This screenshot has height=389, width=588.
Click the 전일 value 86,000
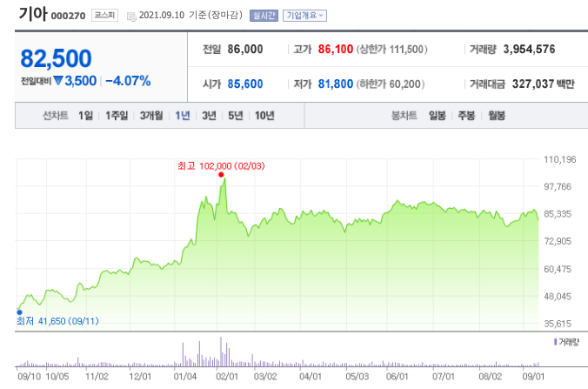(x=245, y=49)
